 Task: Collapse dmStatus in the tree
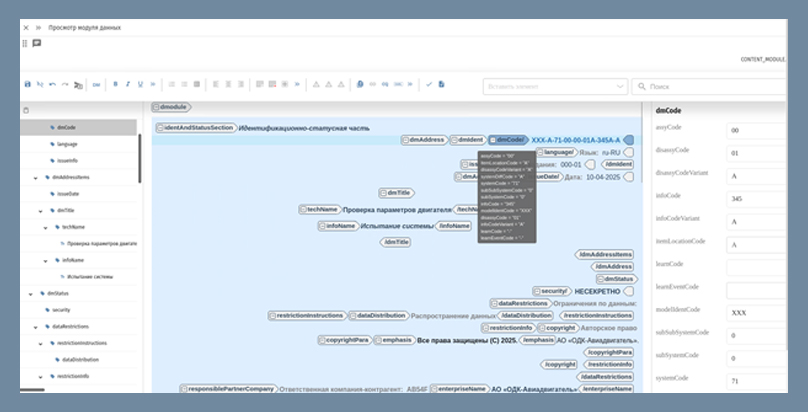pyautogui.click(x=30, y=294)
